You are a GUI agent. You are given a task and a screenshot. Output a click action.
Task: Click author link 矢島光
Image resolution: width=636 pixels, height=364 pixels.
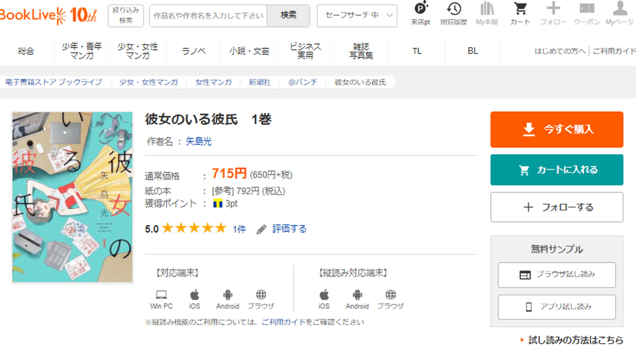[x=199, y=142]
